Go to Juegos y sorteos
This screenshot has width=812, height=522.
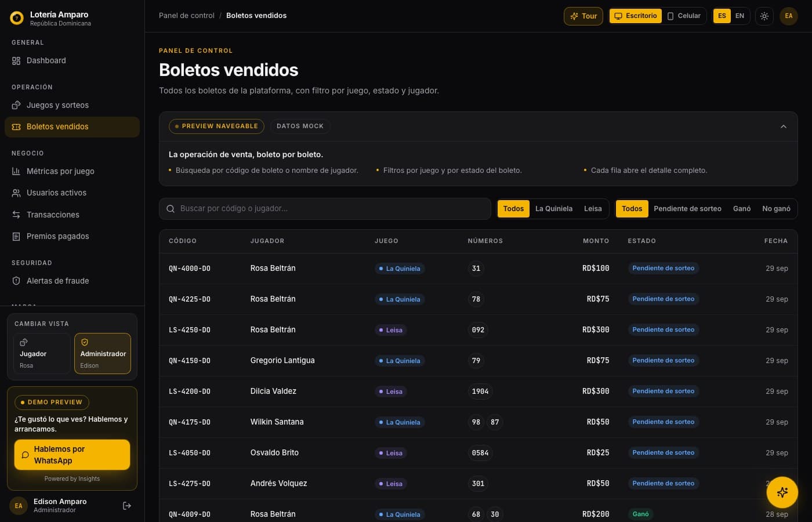[72, 105]
